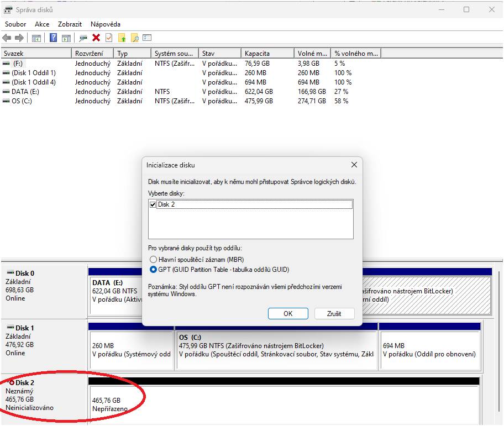Click the 274,71 GB free space cell
504x426 pixels.
coord(312,101)
